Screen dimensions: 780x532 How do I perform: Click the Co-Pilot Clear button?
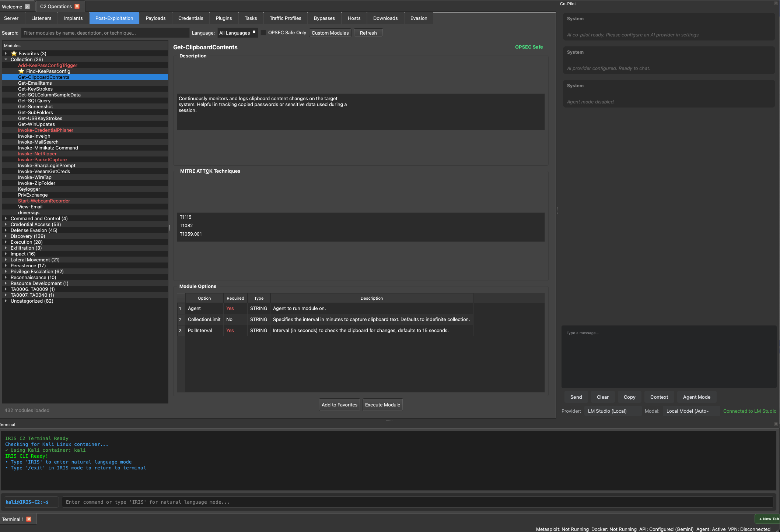coord(603,397)
